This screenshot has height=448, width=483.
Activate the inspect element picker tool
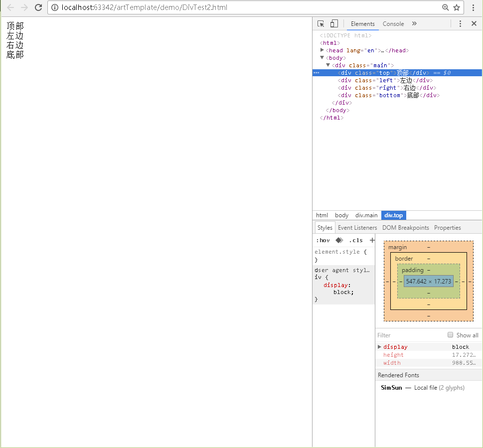[321, 24]
